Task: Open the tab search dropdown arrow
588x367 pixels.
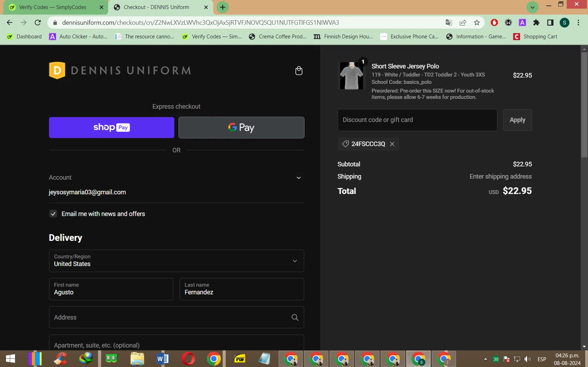Action: click(x=532, y=7)
